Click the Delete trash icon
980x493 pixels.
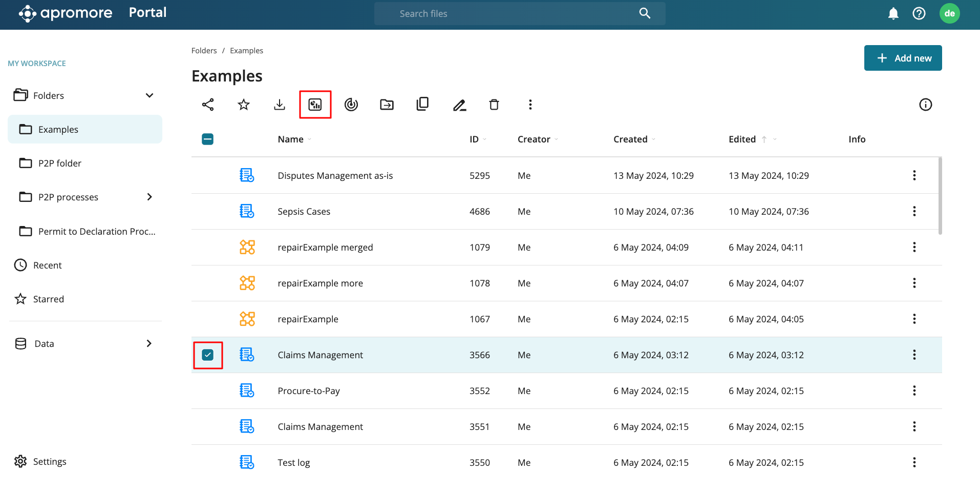pos(494,105)
